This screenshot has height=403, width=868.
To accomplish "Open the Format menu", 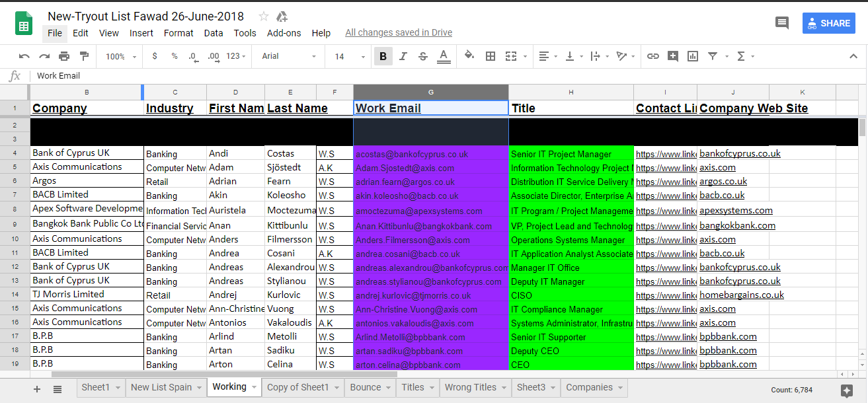I will [177, 32].
